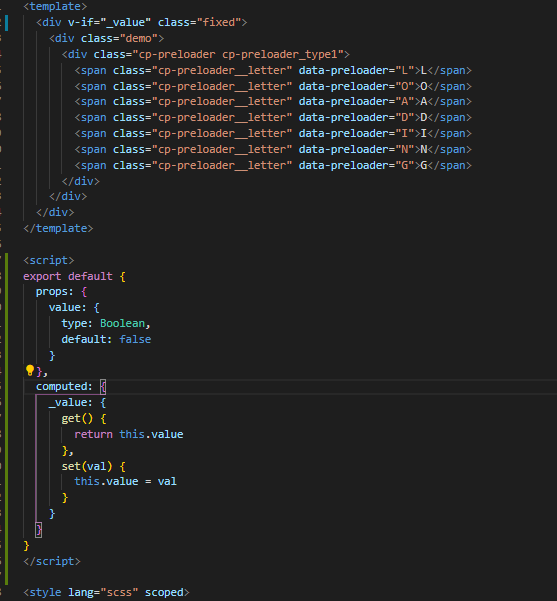Click the opening script tag
This screenshot has width=557, height=601.
[x=49, y=260]
